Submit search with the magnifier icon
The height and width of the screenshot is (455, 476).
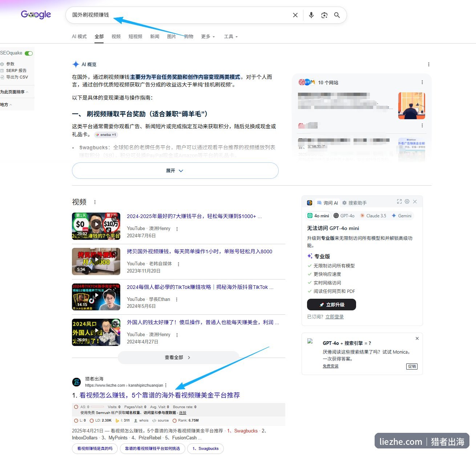(x=337, y=15)
